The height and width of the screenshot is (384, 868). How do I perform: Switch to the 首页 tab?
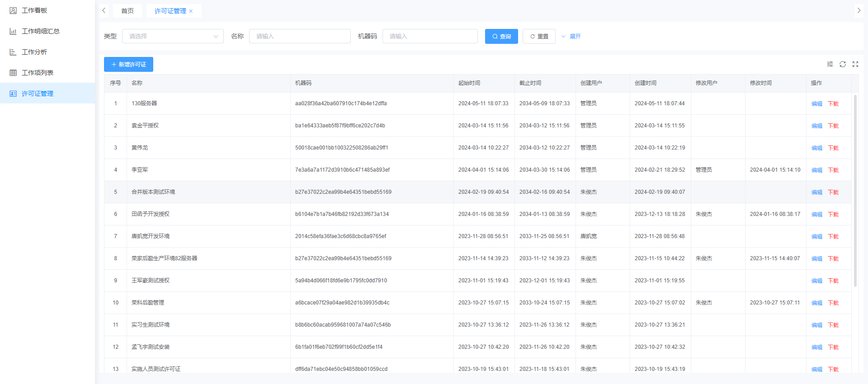(127, 11)
